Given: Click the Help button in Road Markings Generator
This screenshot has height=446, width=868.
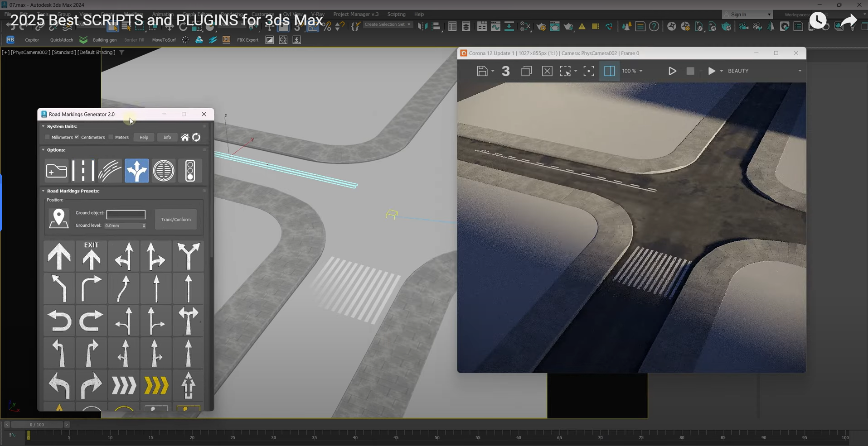Looking at the screenshot, I should [144, 137].
